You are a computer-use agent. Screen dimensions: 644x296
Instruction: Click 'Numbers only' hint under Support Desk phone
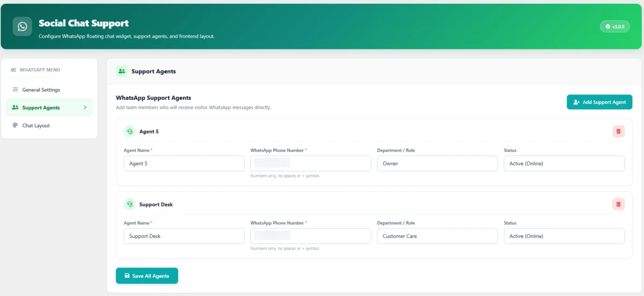tap(285, 248)
